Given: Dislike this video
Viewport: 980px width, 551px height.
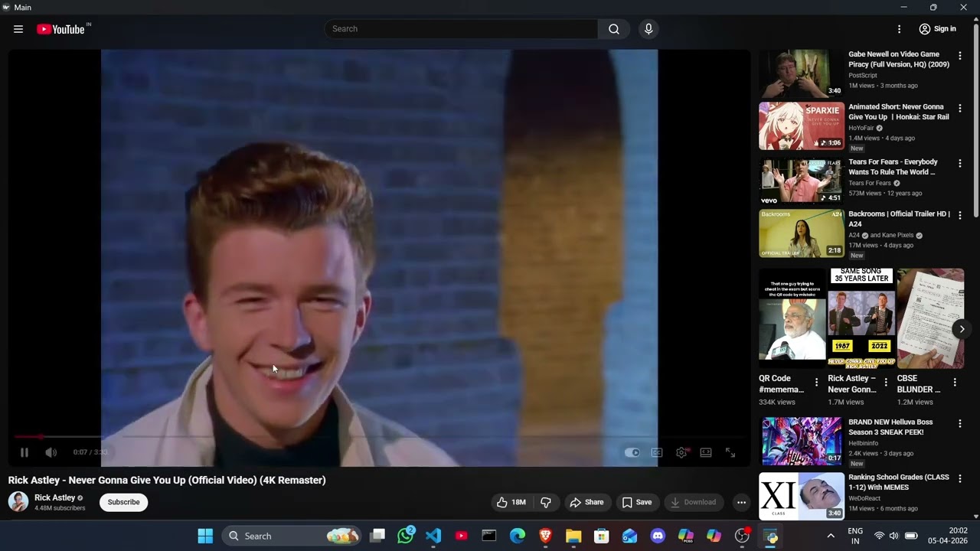Looking at the screenshot, I should tap(546, 502).
